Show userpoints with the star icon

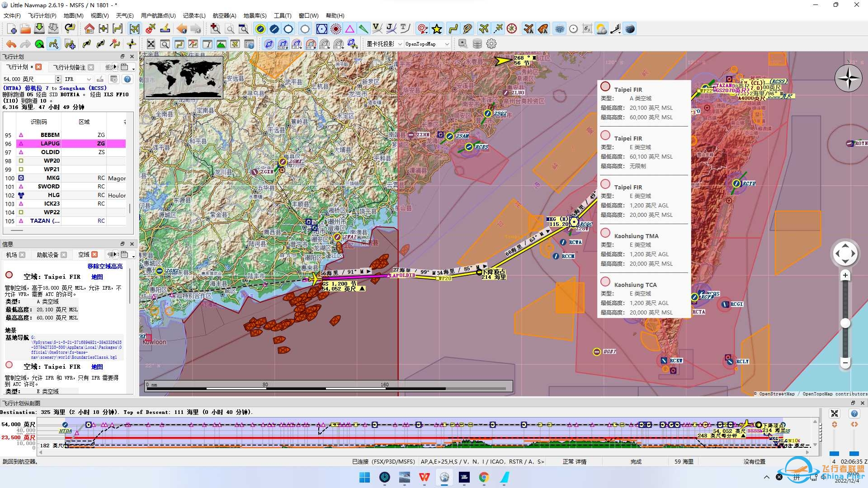point(437,29)
